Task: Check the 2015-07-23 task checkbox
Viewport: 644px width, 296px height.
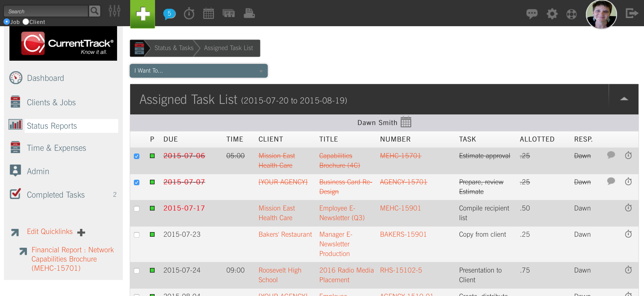Action: tap(136, 235)
